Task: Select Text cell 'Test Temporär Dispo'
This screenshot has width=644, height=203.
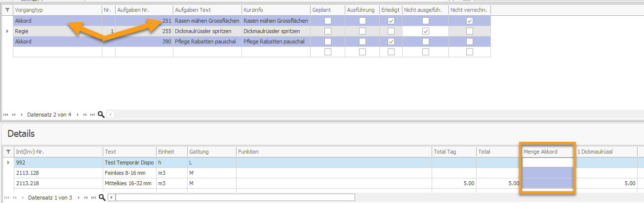Action: click(129, 162)
